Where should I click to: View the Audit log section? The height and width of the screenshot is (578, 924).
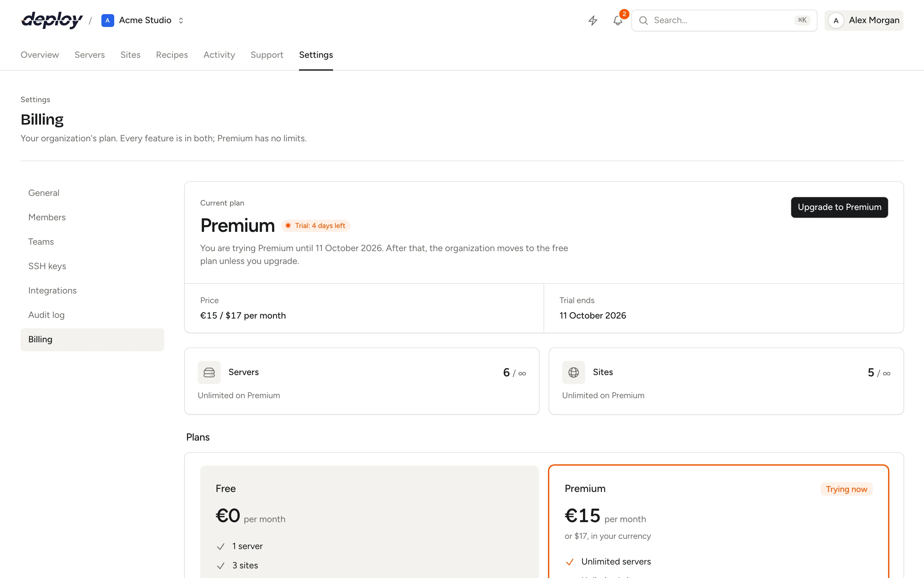92,315
